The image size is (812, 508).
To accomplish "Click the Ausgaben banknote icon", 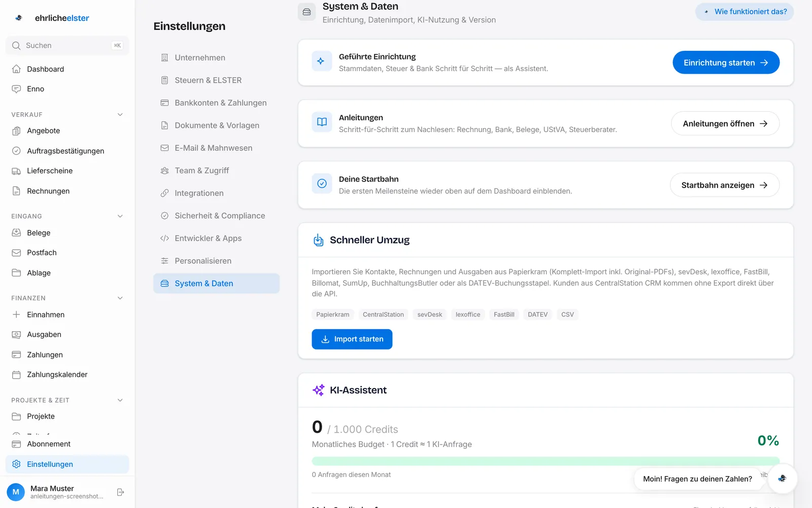I will [x=16, y=334].
